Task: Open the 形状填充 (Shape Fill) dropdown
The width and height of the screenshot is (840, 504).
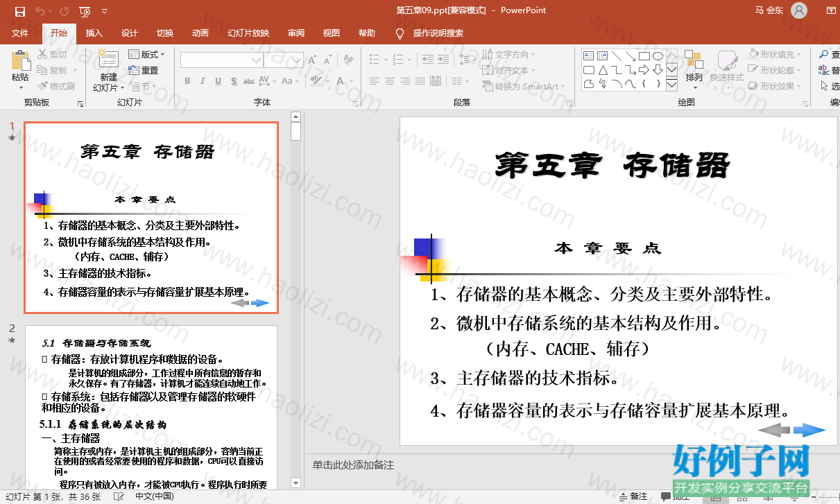Action: tap(775, 54)
